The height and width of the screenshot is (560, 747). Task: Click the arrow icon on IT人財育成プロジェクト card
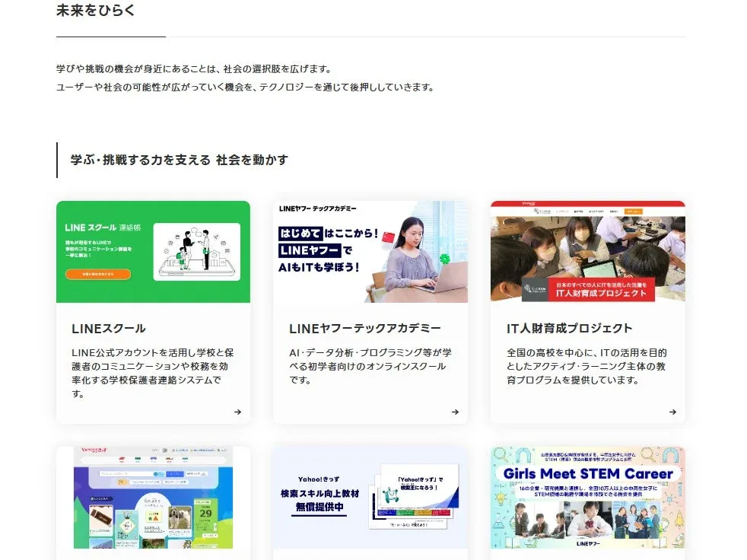click(x=672, y=412)
